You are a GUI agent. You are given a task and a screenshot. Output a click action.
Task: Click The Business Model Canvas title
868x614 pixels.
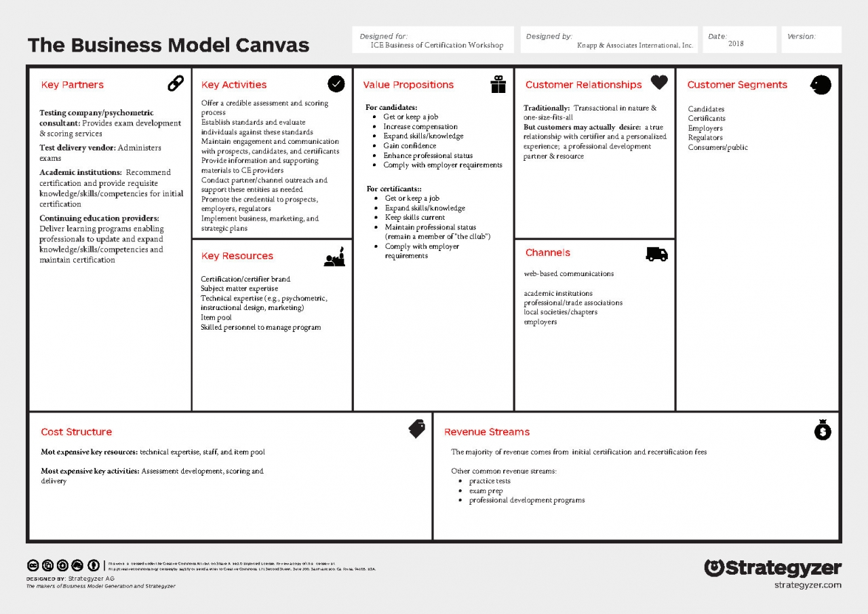[x=168, y=45]
